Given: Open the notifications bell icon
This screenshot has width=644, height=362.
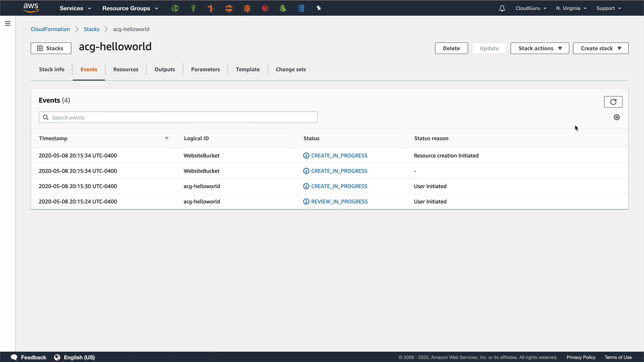Looking at the screenshot, I should coord(502,8).
